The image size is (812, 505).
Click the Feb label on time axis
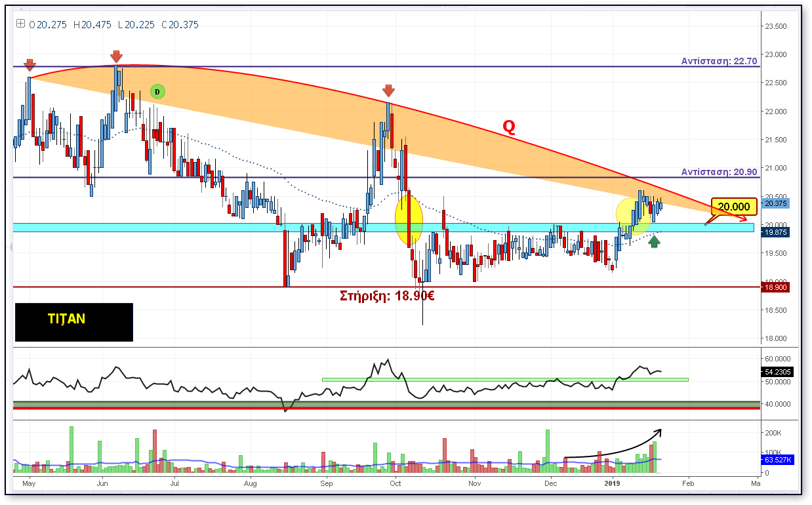[688, 484]
